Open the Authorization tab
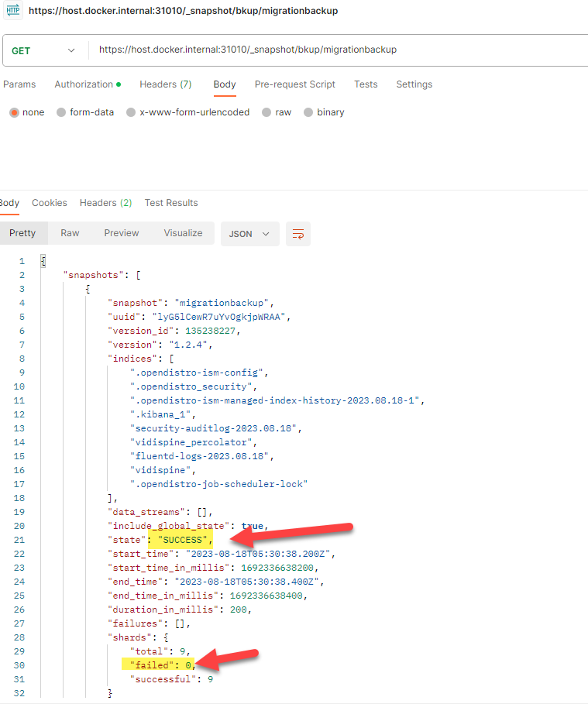 pyautogui.click(x=87, y=84)
